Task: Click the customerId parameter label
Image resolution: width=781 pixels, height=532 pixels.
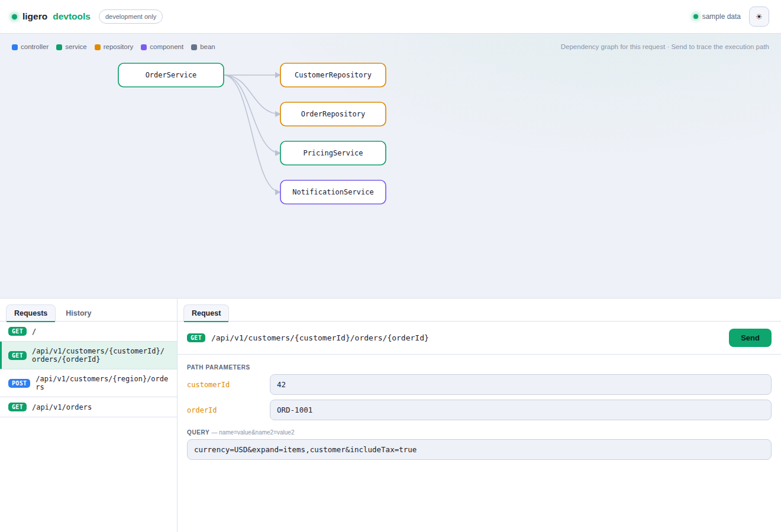Action: tap(208, 385)
